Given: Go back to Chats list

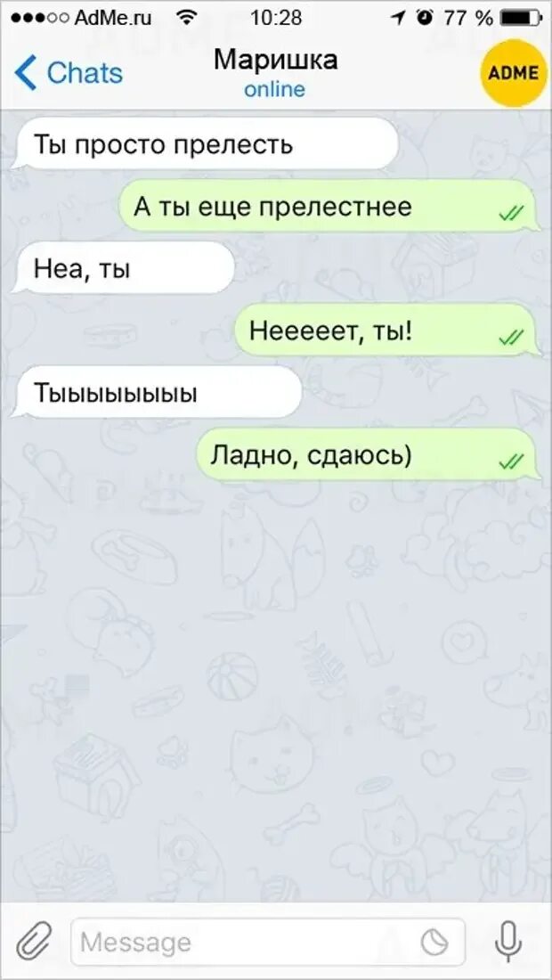Looking at the screenshot, I should [69, 72].
